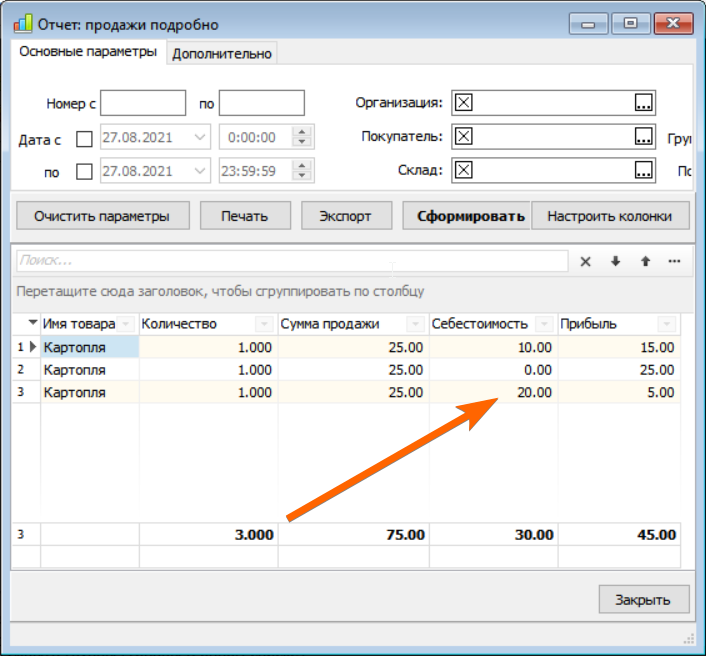Viewport: 706px width, 656px height.
Task: Clear the Склад field with its X icon
Action: (x=463, y=170)
